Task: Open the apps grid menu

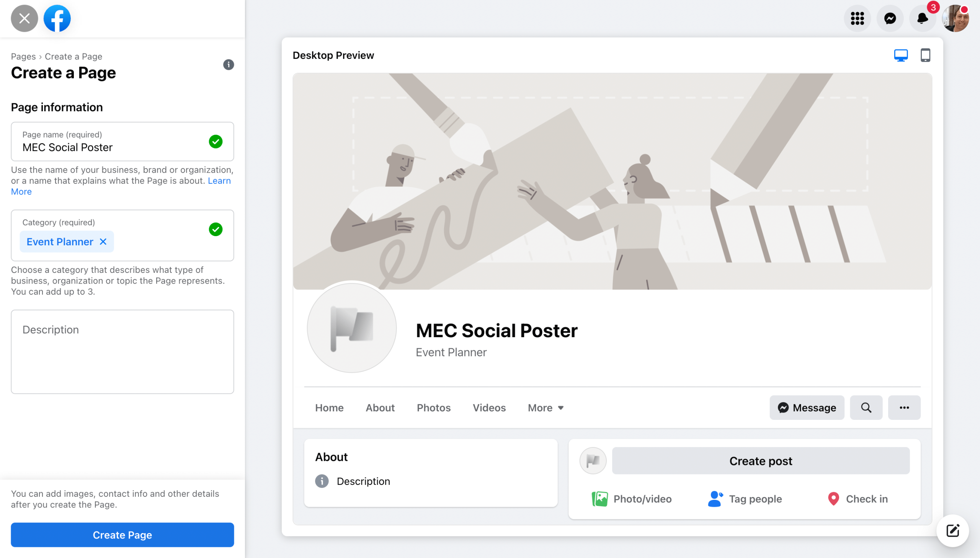Action: click(x=857, y=18)
